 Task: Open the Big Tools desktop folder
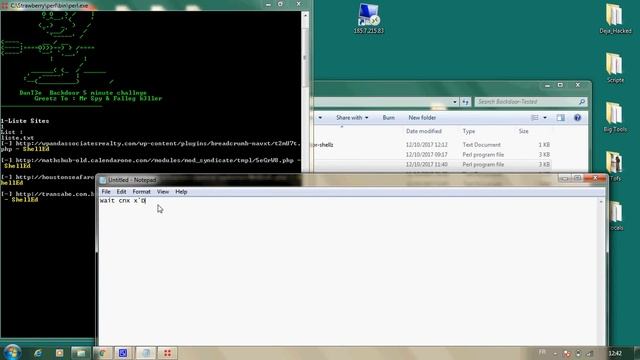coord(615,117)
